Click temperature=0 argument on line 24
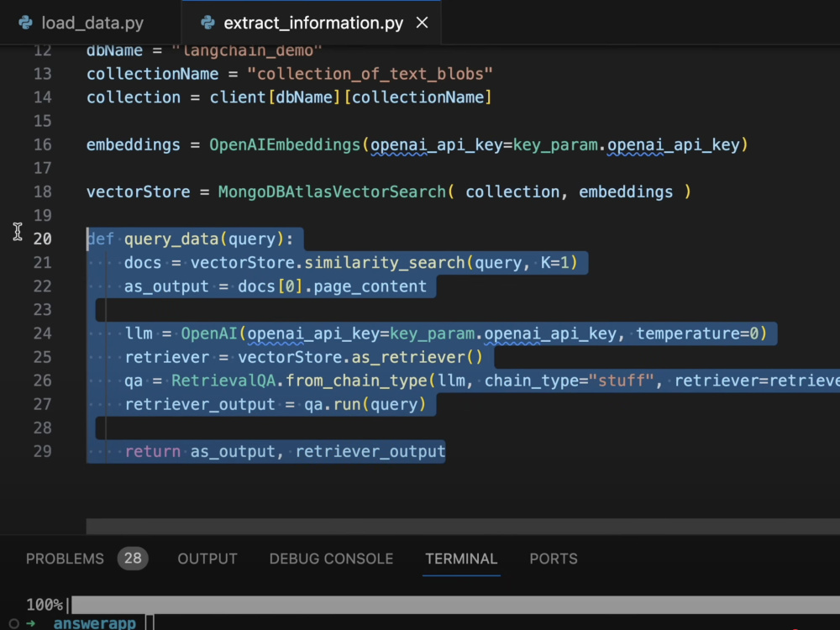The width and height of the screenshot is (840, 630). (697, 333)
